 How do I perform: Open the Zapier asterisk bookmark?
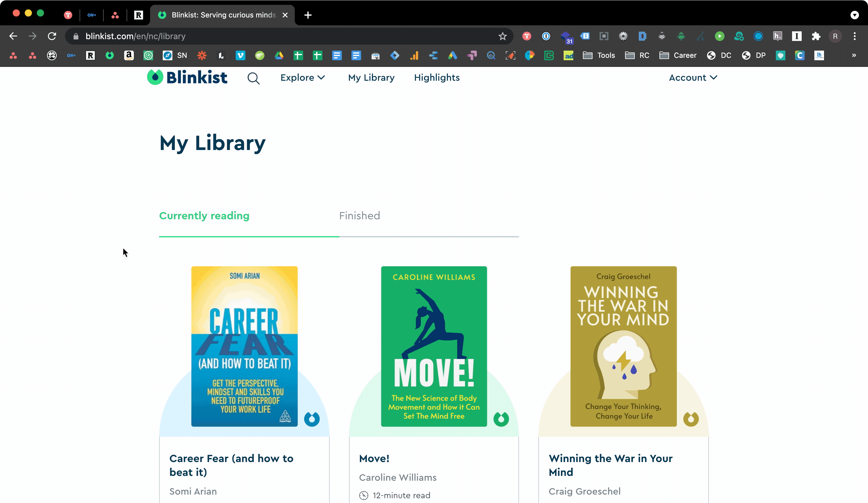tap(202, 55)
